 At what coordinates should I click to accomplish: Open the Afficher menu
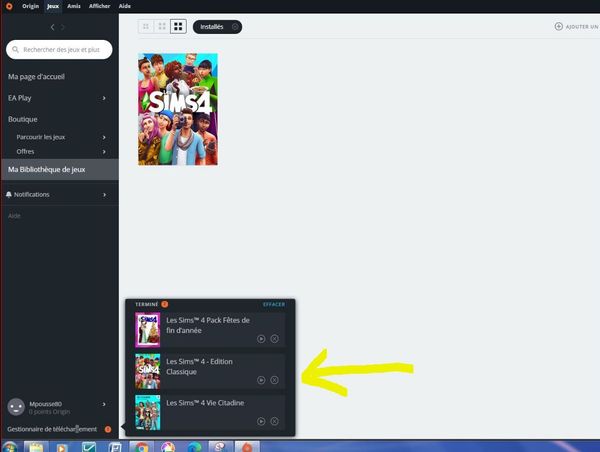100,6
